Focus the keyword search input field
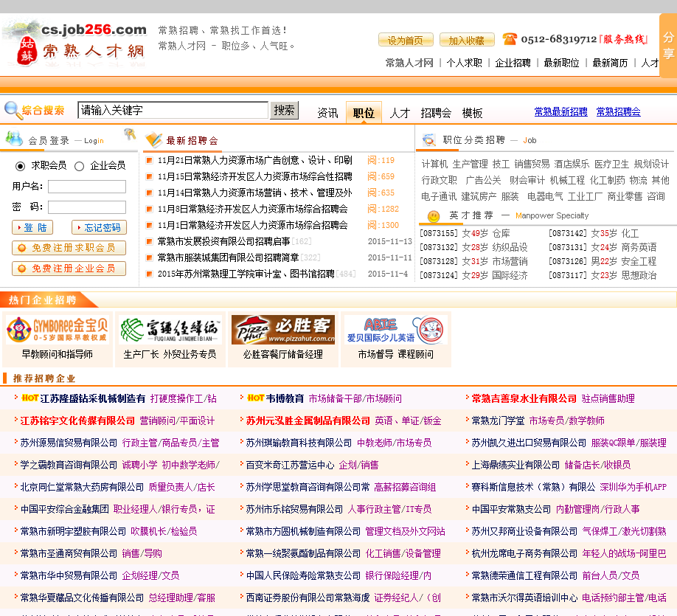 [173, 110]
